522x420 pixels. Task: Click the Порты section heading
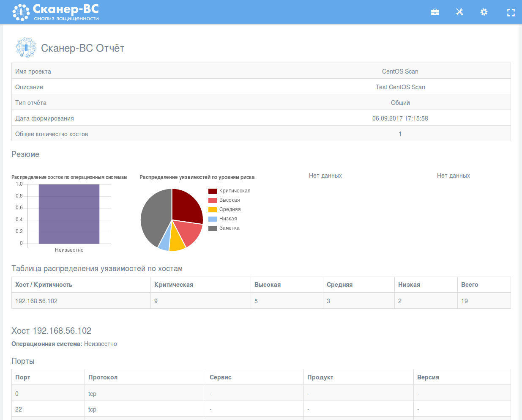[23, 361]
